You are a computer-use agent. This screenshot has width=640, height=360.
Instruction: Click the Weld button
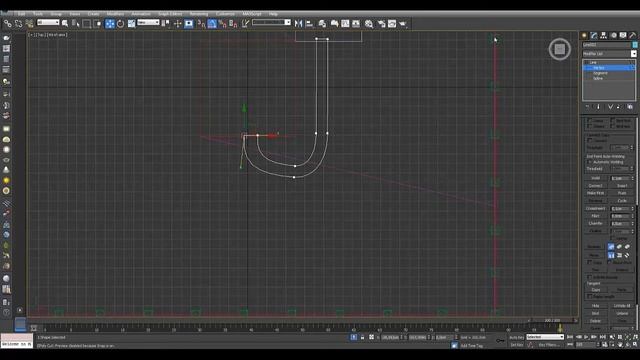596,178
